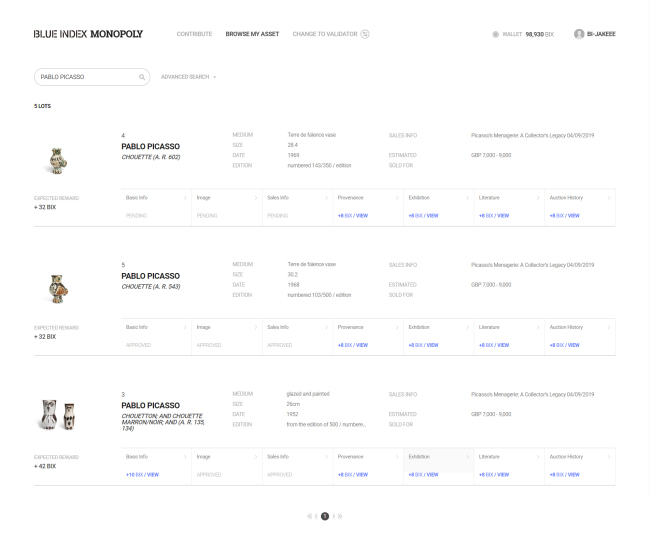Viewport: 650px width, 547px height.
Task: Go to previous page arrow
Action: click(x=316, y=516)
